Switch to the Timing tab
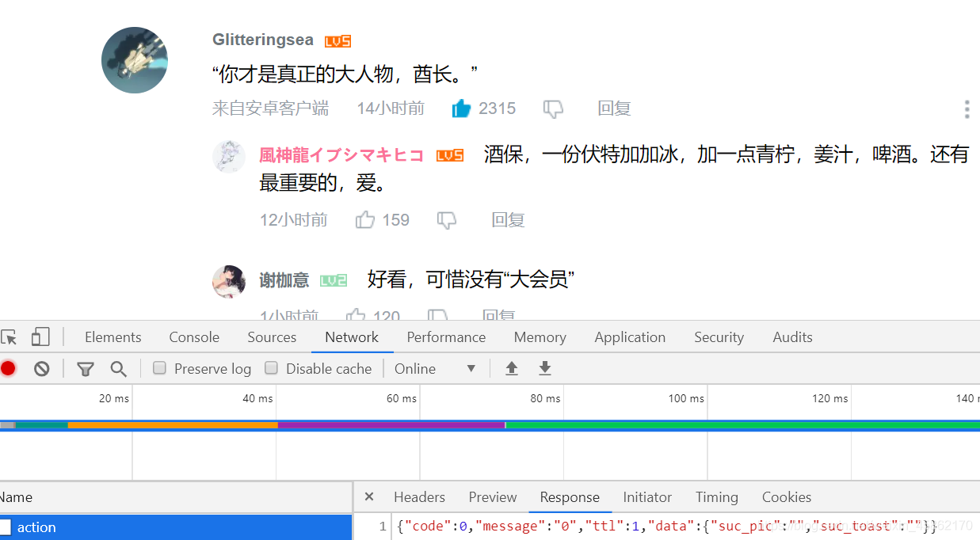The height and width of the screenshot is (540, 980). click(x=716, y=497)
